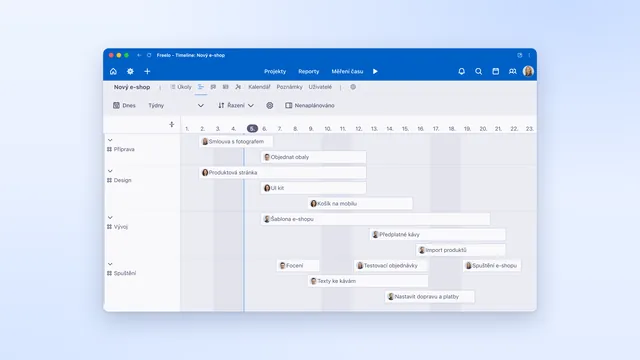Open the Objednat obaly task bar

pos(313,157)
